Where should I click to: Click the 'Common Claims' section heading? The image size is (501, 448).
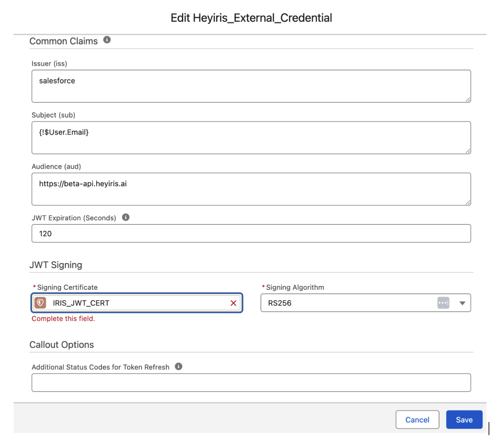coord(64,41)
